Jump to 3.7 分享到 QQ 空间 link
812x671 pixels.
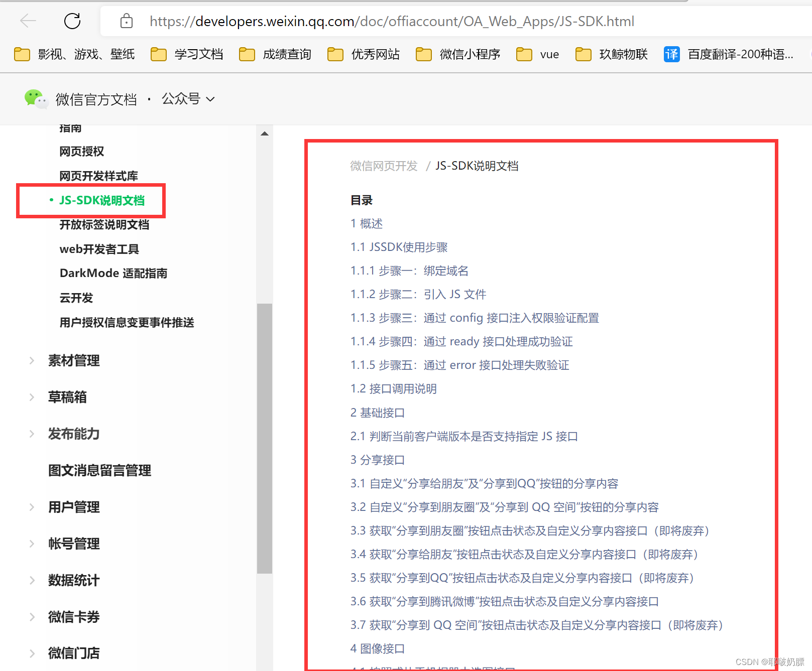tap(537, 625)
